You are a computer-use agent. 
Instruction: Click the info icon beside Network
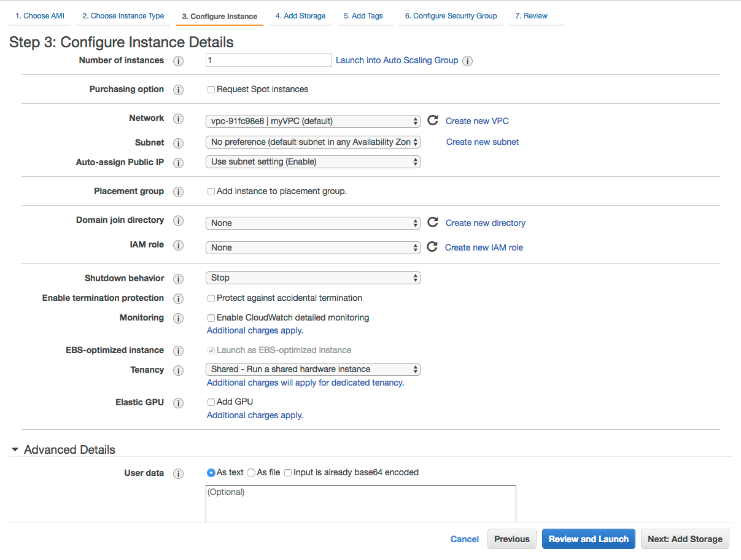179,119
